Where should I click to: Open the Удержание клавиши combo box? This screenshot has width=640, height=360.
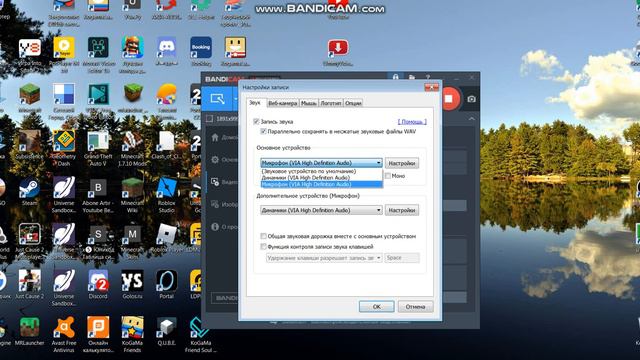(x=324, y=258)
